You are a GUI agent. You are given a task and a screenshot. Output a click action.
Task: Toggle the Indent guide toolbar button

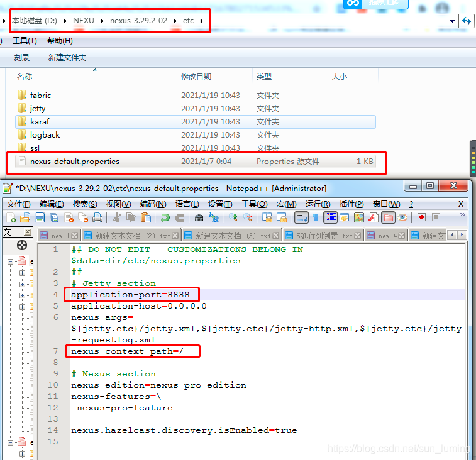[330, 217]
